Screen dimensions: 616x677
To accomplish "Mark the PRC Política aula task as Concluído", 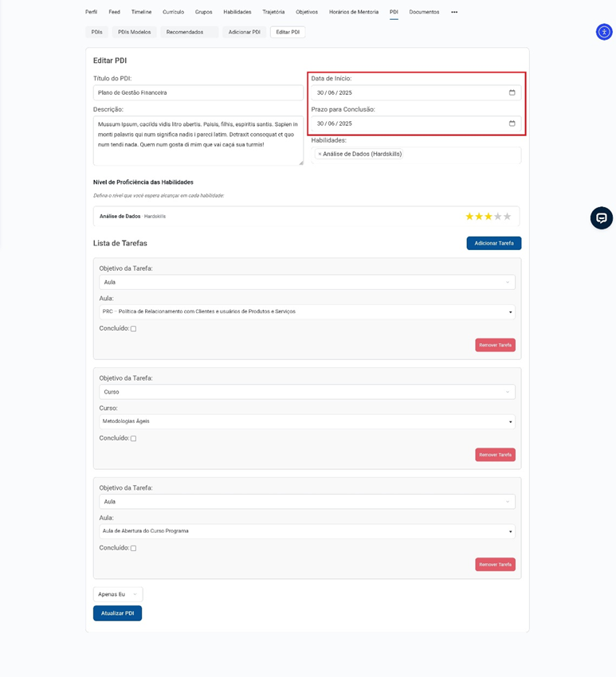I will [x=133, y=329].
